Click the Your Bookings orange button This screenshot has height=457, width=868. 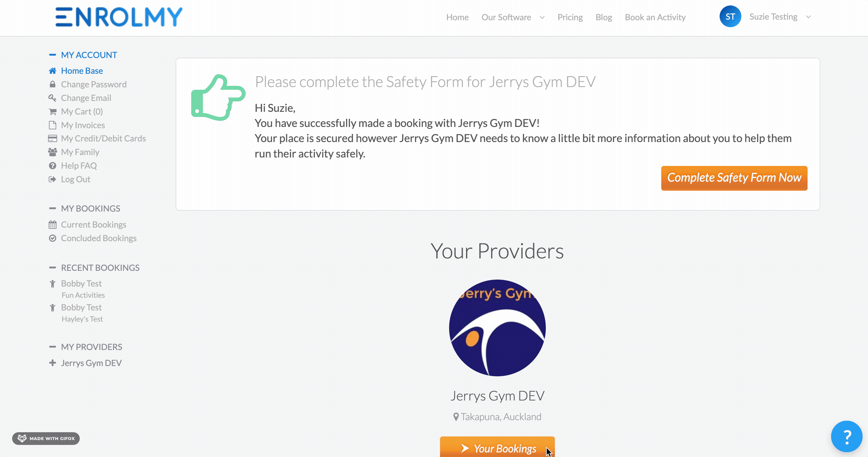pos(497,447)
